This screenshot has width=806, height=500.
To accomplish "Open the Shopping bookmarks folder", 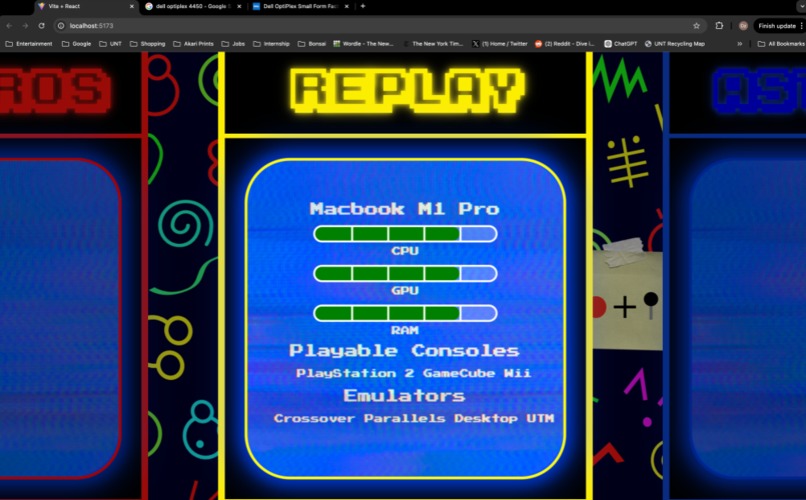I will point(148,44).
